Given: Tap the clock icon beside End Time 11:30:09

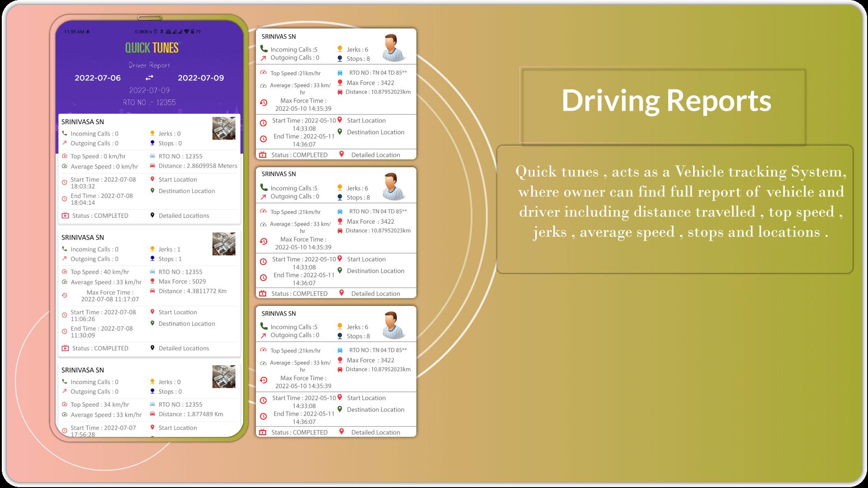Looking at the screenshot, I should pos(64,332).
